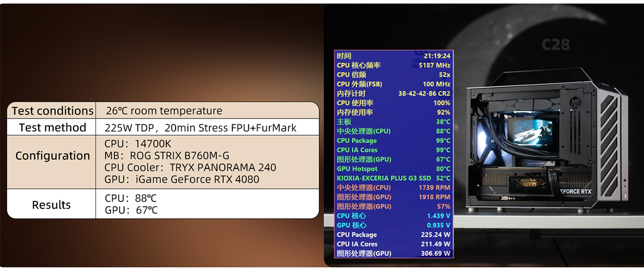Click the CPU multiplier value 52x
Screen dimensions: 644x268
click(444, 75)
